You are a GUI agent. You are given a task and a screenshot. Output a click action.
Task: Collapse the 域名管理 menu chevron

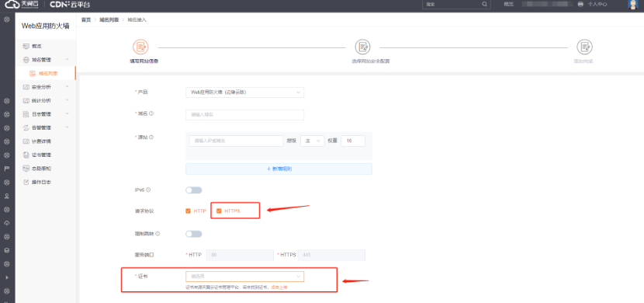(67, 60)
